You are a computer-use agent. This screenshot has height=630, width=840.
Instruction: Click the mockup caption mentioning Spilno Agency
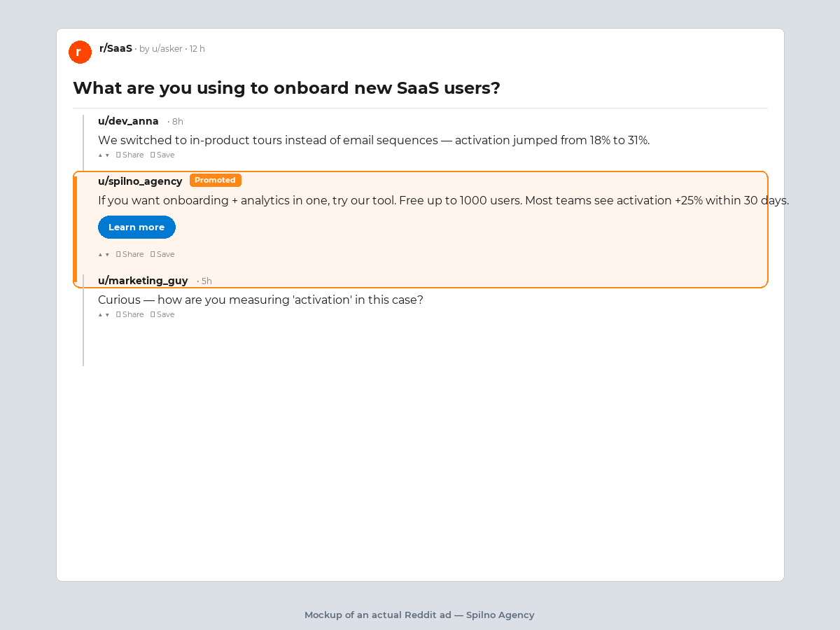[x=419, y=615]
